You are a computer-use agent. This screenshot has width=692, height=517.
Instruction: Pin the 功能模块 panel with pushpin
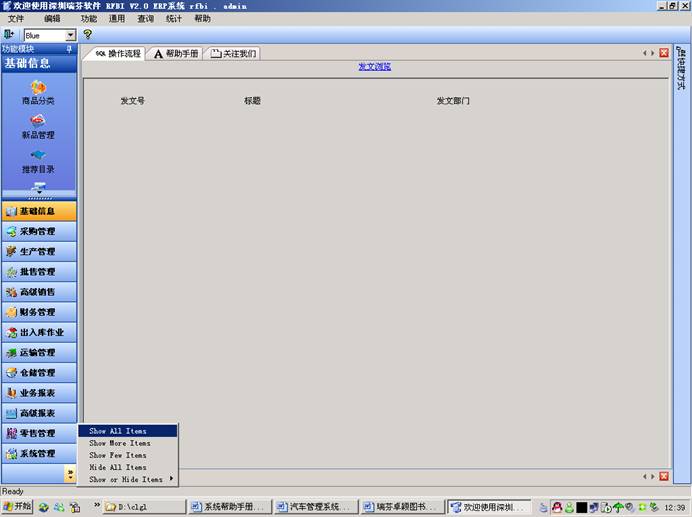(69, 49)
